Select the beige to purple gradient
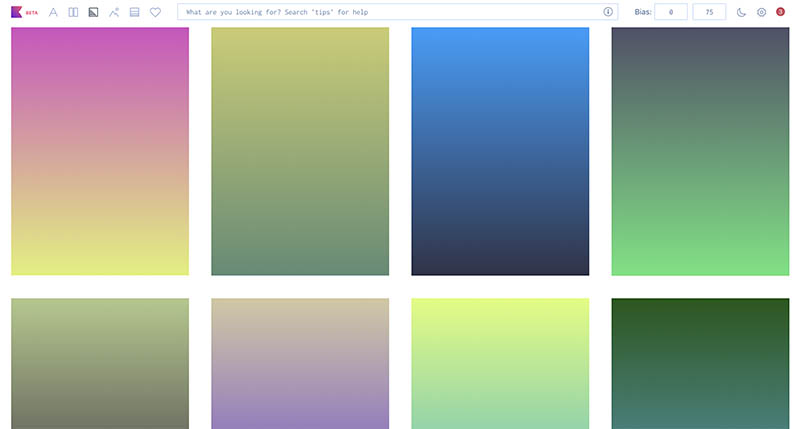This screenshot has width=800, height=429. (x=300, y=363)
